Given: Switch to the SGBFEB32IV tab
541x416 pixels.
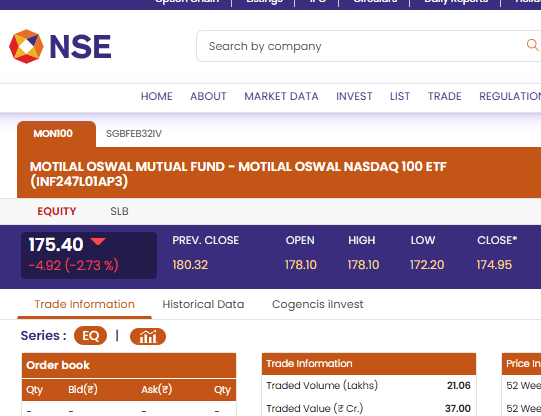Looking at the screenshot, I should tap(134, 134).
